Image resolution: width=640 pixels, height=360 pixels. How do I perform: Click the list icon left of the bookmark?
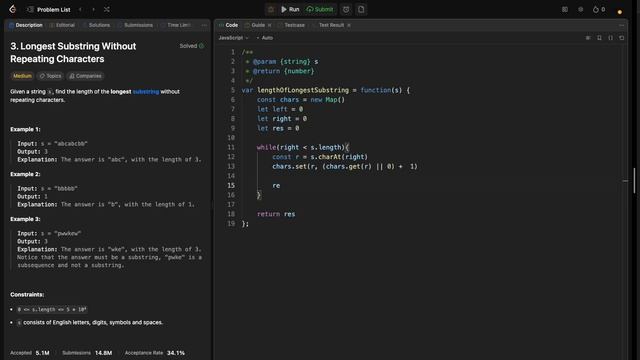tap(588, 38)
